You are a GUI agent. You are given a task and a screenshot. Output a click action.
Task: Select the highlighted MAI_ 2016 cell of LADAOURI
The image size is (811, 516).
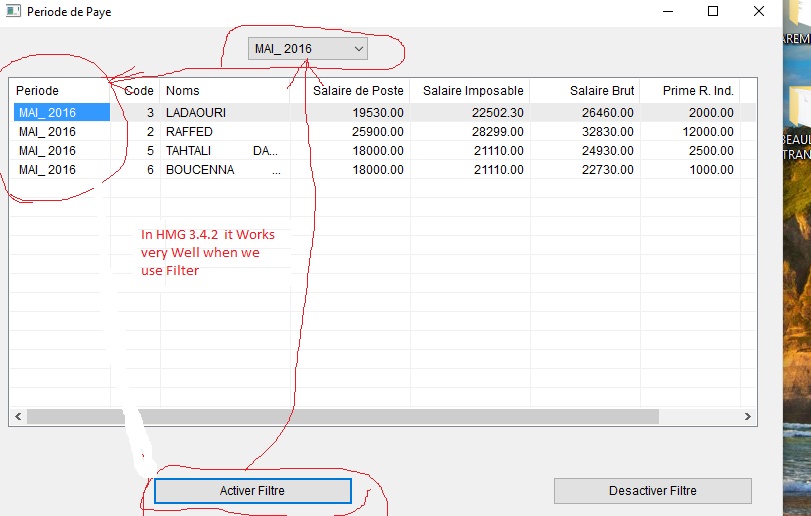(x=62, y=112)
